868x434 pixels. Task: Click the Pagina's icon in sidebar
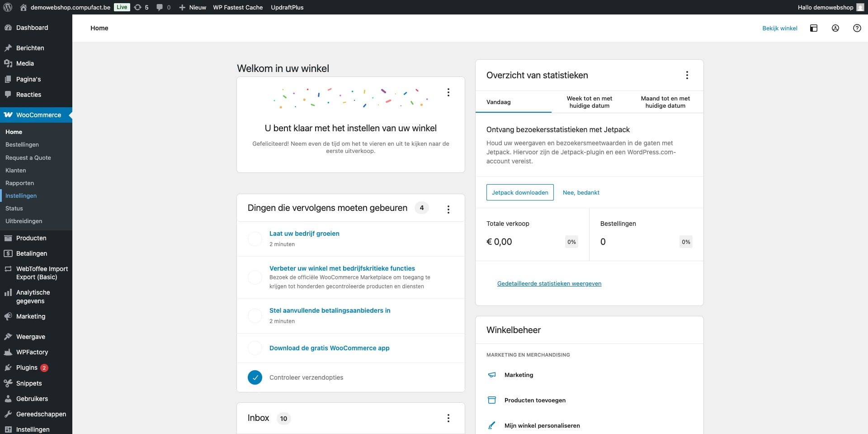8,79
